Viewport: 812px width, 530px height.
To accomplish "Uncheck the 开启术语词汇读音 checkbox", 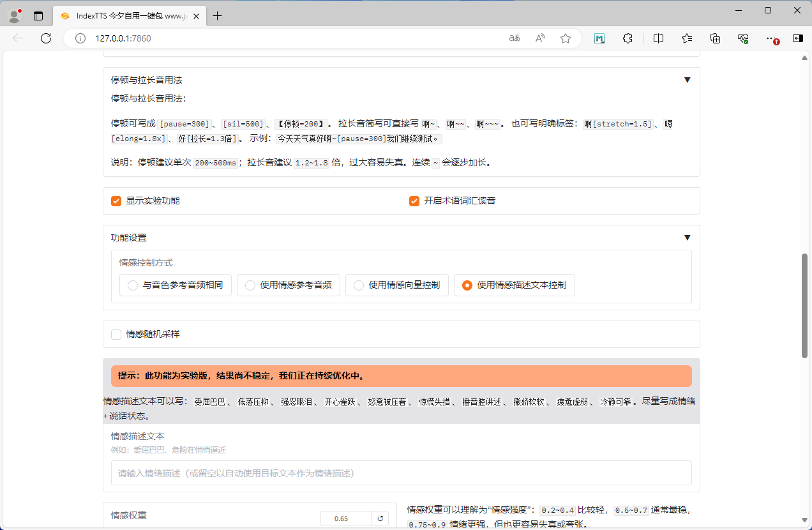I will coord(414,201).
